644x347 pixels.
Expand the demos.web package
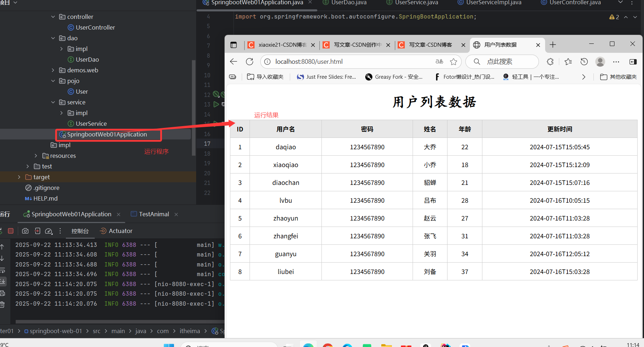pos(53,70)
